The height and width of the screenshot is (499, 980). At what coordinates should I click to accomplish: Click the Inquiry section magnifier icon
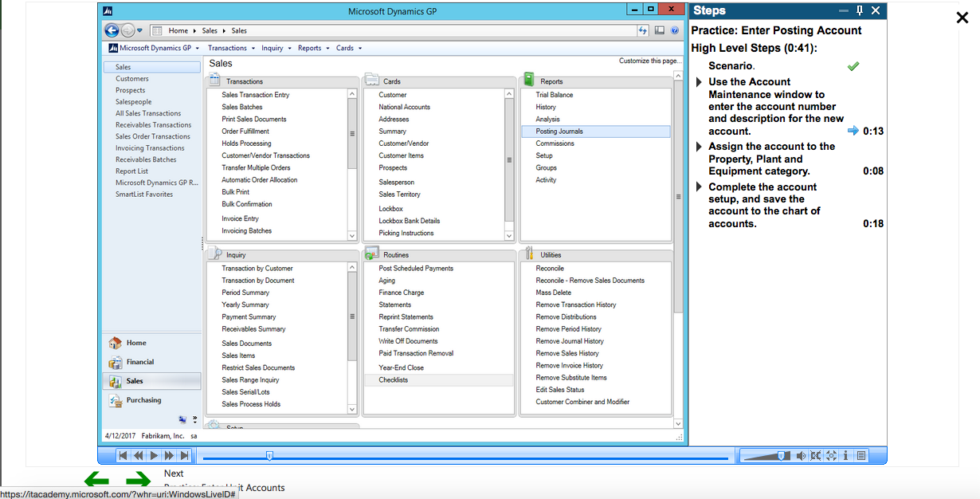click(214, 253)
